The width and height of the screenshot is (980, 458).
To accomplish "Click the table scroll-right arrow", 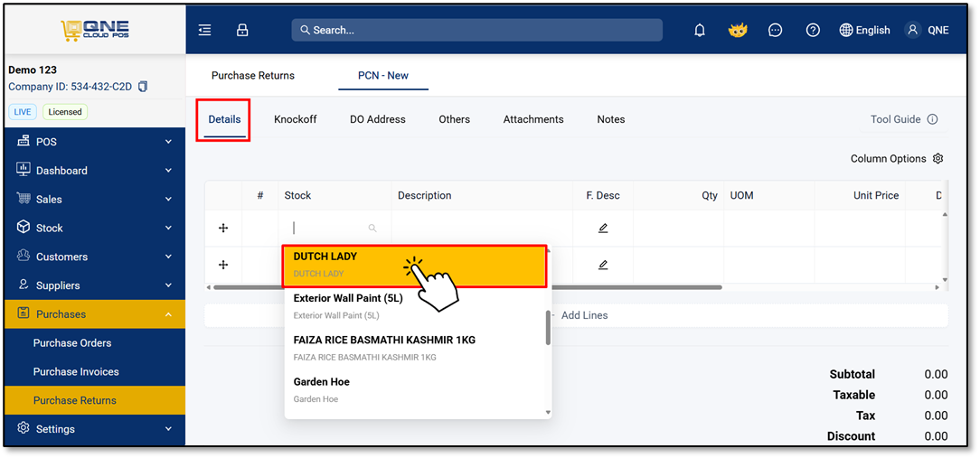I will point(937,287).
